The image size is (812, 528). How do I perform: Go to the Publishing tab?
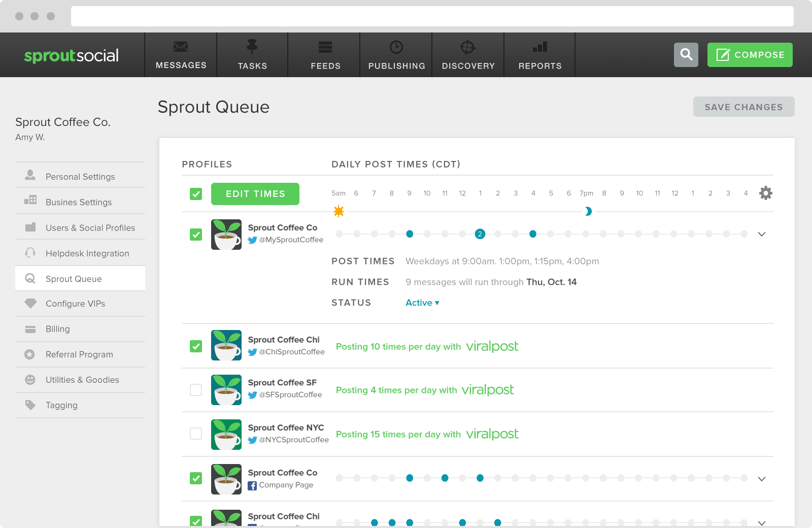(x=396, y=55)
